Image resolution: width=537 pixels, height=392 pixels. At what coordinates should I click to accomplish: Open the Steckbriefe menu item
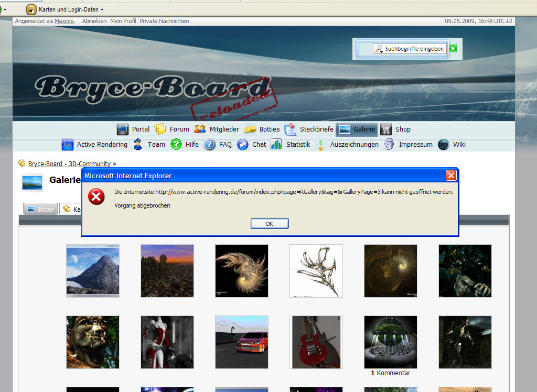point(316,129)
